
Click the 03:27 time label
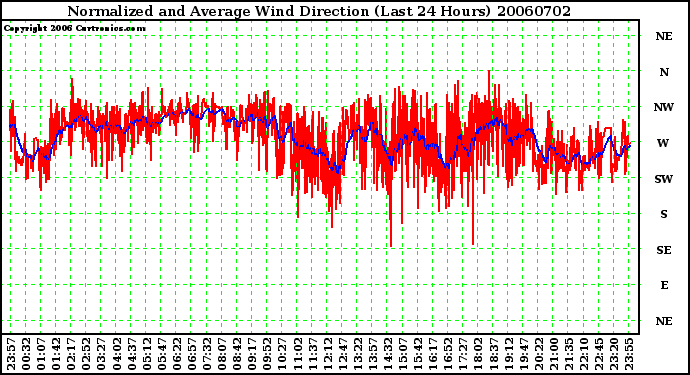(101, 354)
